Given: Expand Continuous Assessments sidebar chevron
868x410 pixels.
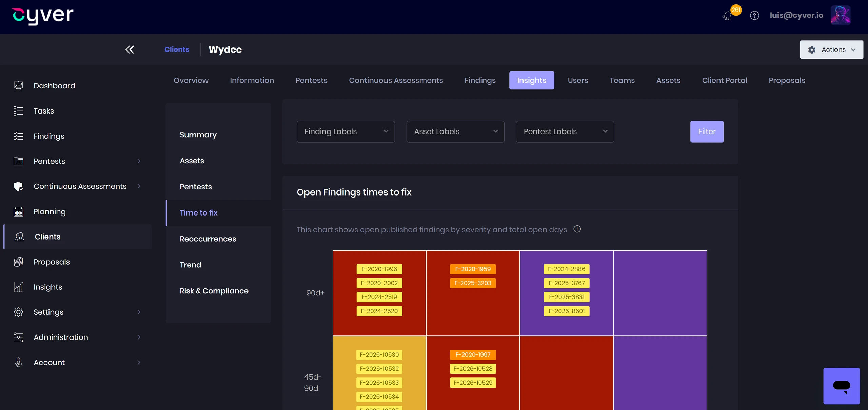Looking at the screenshot, I should coord(139,186).
